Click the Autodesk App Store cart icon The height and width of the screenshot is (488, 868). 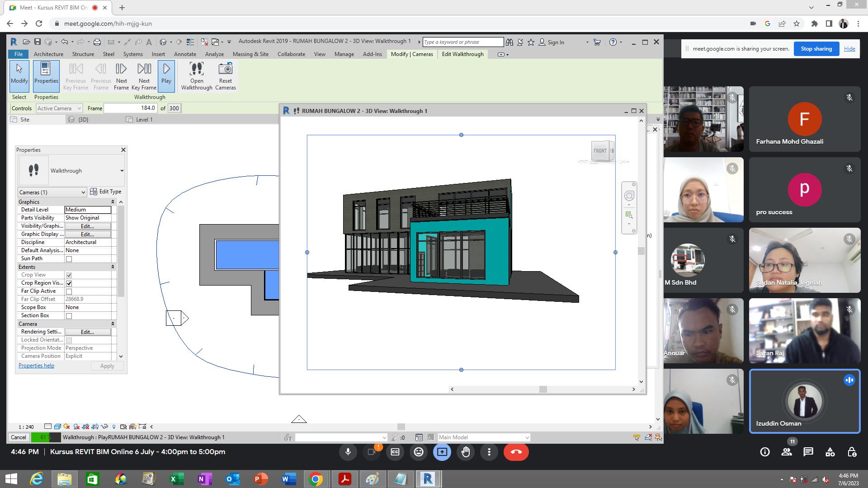597,42
